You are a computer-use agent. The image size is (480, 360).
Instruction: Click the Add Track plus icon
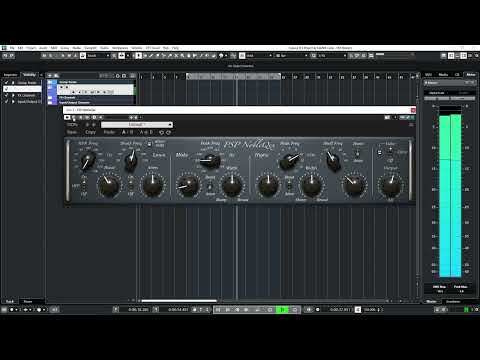pos(50,76)
